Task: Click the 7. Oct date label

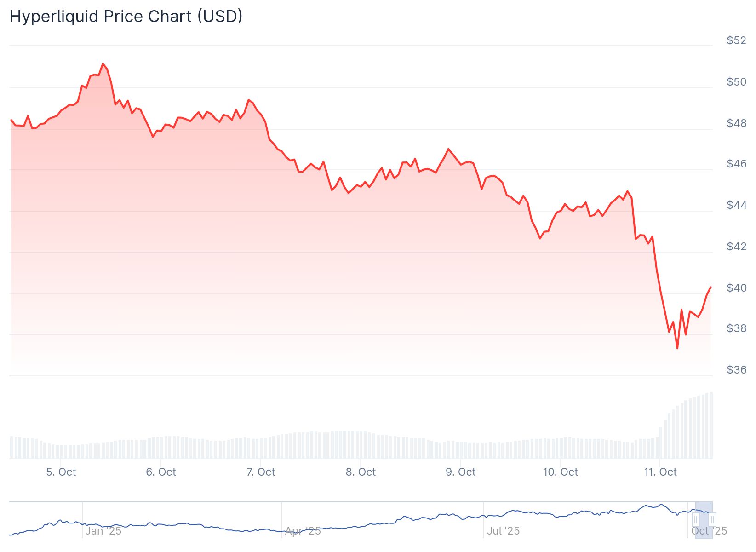Action: (x=261, y=472)
